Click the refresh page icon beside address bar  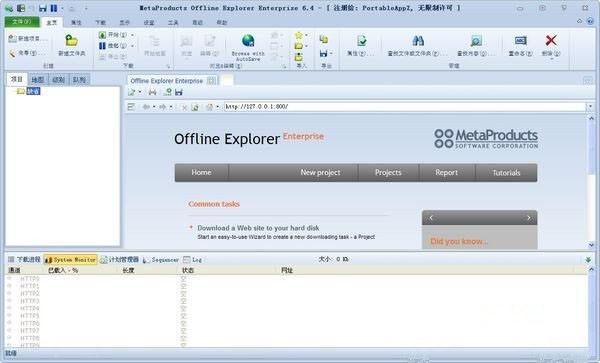(195, 107)
